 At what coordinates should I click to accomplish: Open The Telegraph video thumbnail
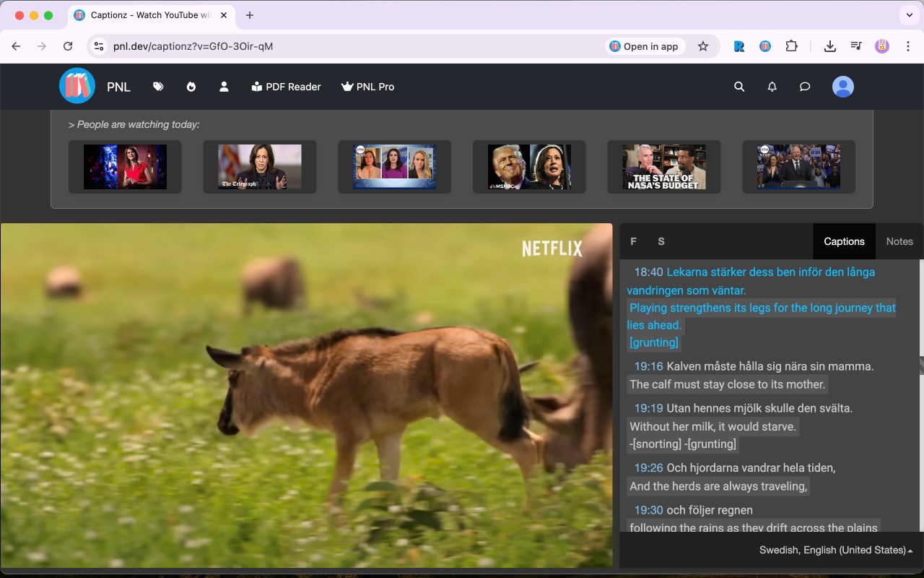coord(260,167)
